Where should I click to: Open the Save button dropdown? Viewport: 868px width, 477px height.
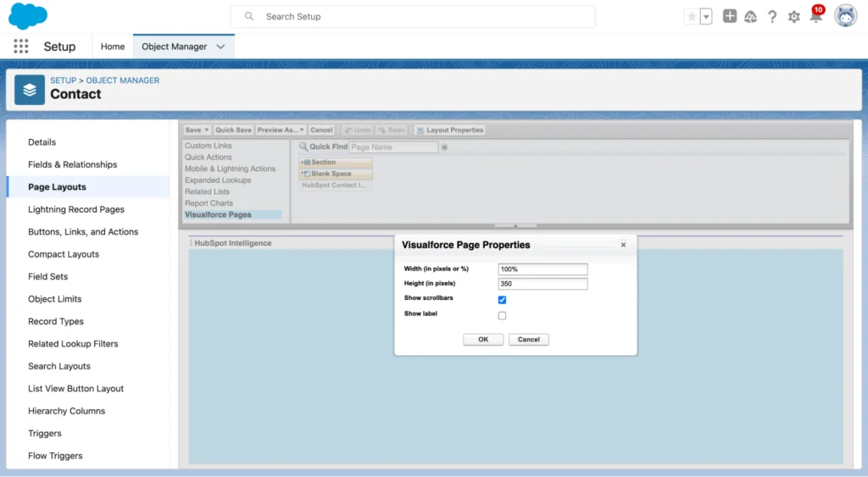pyautogui.click(x=207, y=130)
